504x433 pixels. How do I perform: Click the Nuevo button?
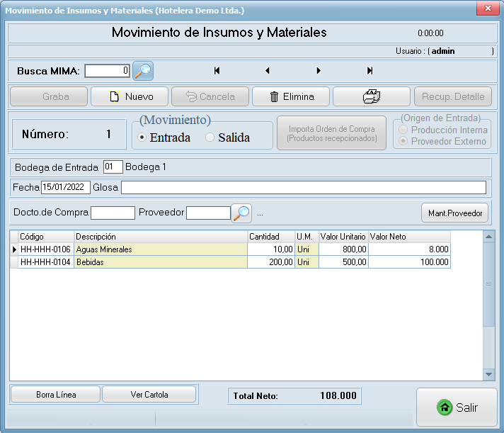(130, 96)
